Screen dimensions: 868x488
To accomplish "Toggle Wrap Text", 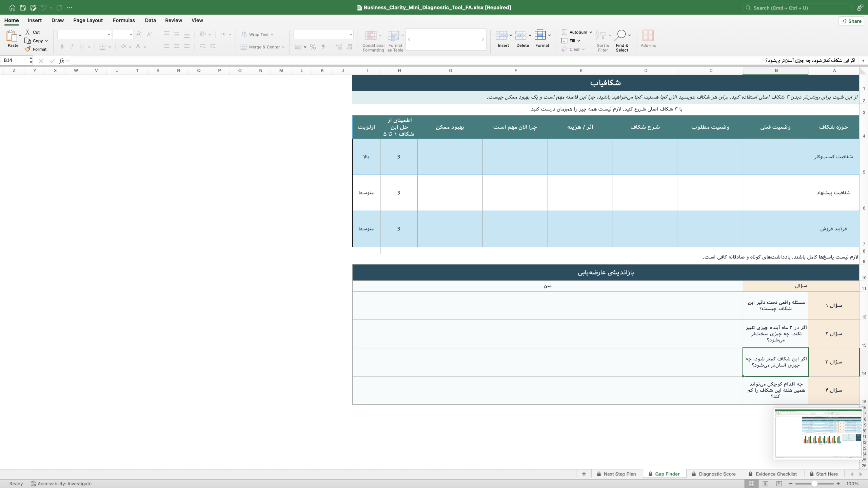I will tap(257, 35).
